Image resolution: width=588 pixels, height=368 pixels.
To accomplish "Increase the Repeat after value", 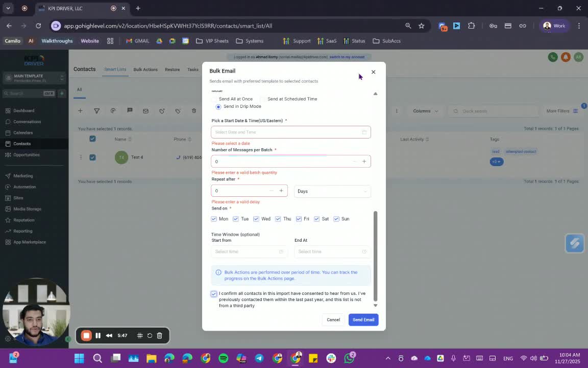I will (281, 191).
